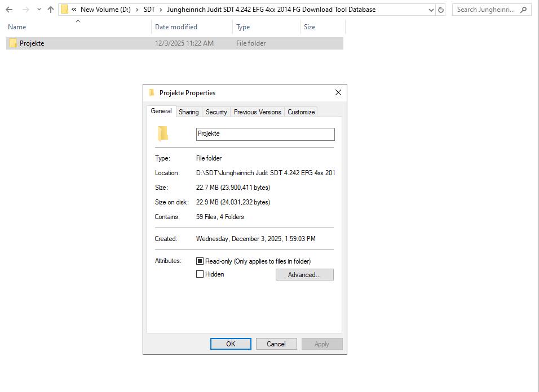The height and width of the screenshot is (392, 539).
Task: Open chevron after New Volume (D:)
Action: click(x=137, y=10)
